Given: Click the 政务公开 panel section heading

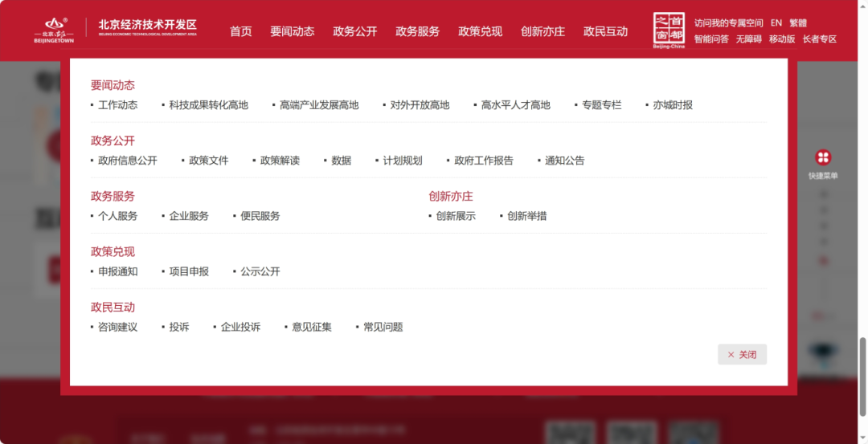Looking at the screenshot, I should tap(113, 141).
